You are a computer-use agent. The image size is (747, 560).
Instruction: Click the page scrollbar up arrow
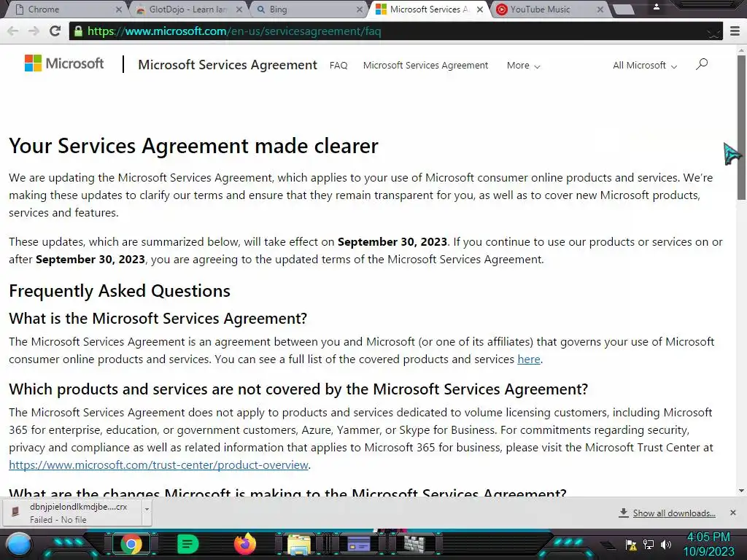(741, 50)
